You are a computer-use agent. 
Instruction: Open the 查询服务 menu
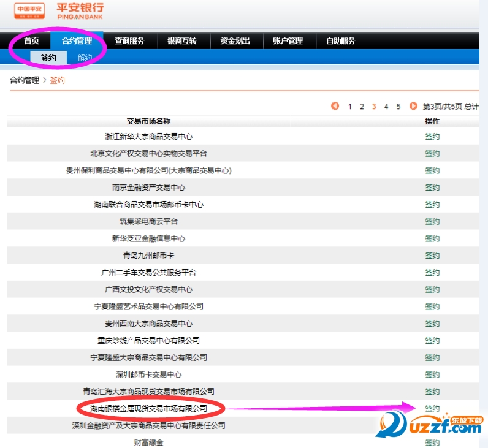coord(129,40)
